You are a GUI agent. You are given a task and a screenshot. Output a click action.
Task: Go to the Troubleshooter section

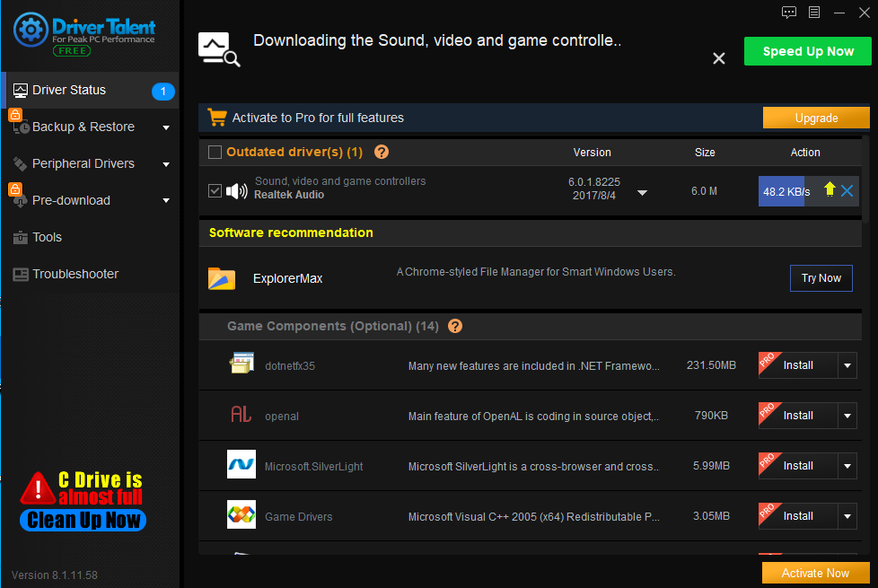(75, 274)
